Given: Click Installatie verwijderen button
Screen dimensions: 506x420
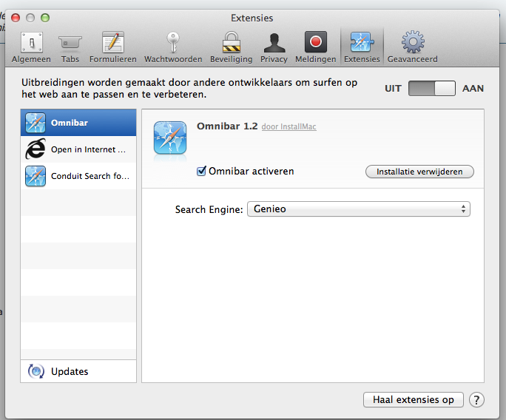Looking at the screenshot, I should tap(419, 172).
